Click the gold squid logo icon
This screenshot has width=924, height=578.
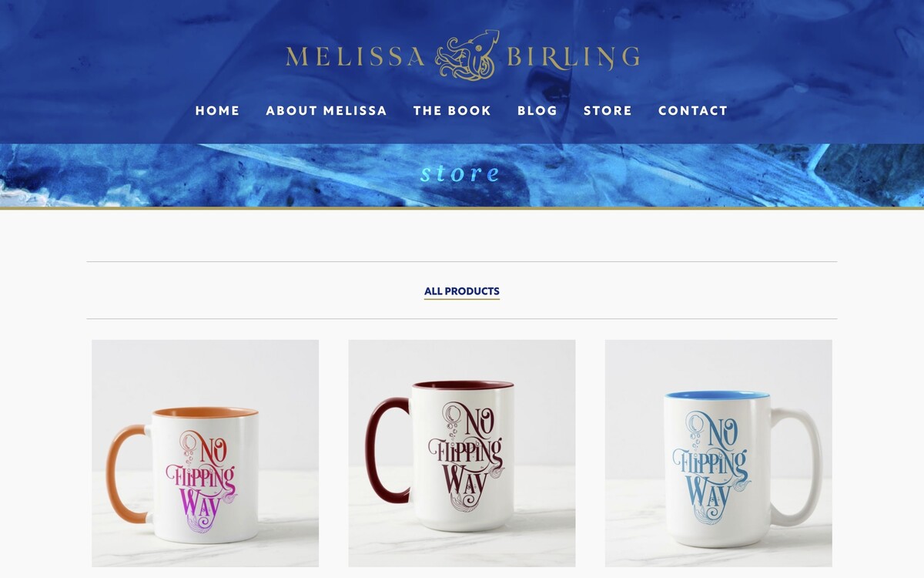pyautogui.click(x=467, y=55)
